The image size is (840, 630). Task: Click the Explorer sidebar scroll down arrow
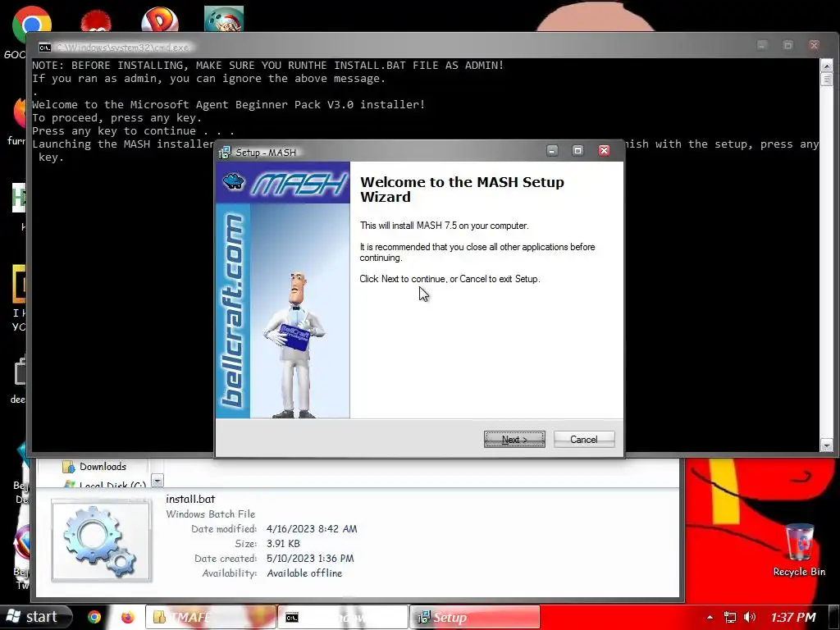pos(157,480)
